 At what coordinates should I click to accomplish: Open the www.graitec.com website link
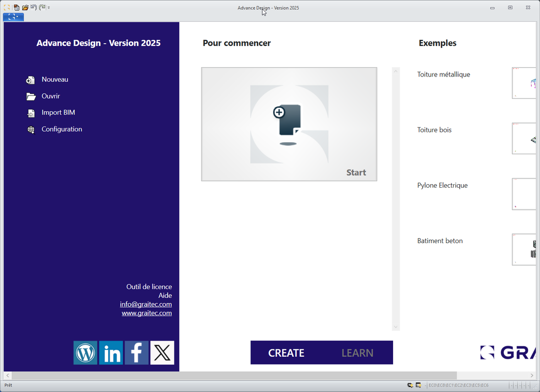(147, 313)
